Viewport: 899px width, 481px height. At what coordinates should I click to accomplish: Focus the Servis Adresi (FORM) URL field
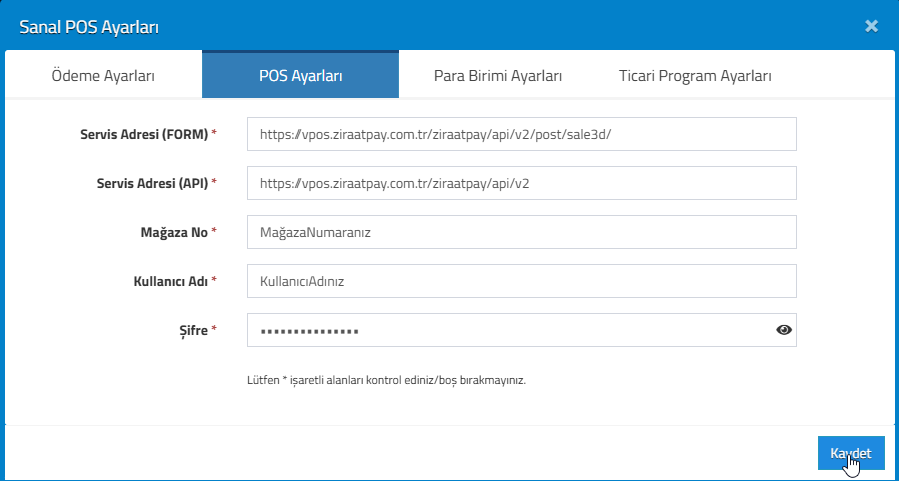point(522,134)
